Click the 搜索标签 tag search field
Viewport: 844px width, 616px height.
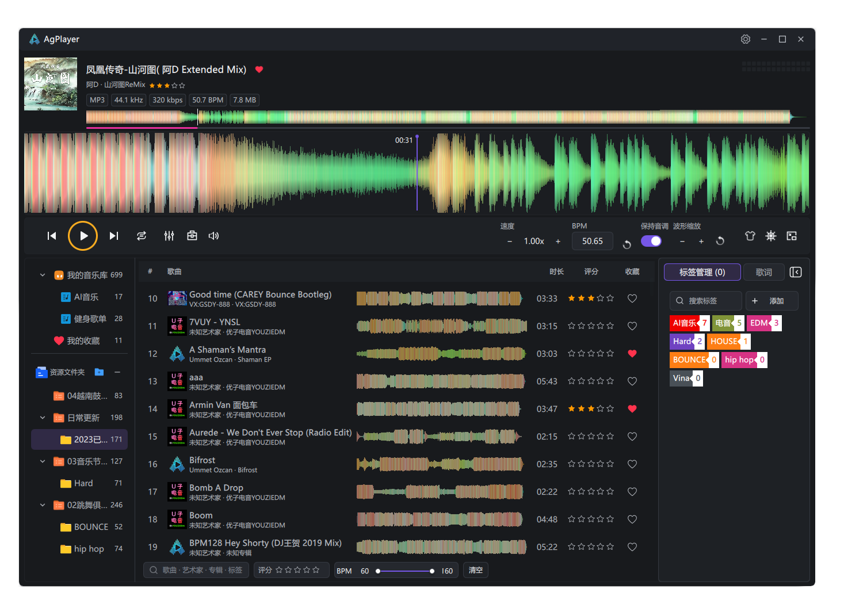[706, 301]
